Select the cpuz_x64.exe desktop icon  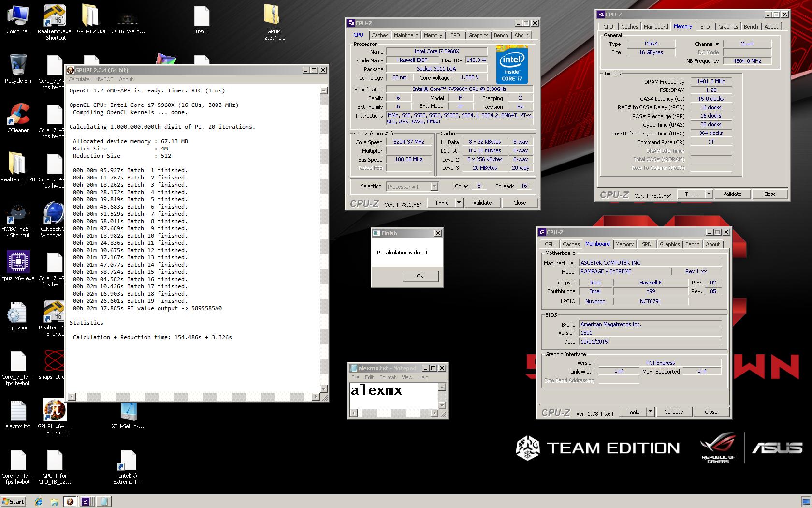[x=18, y=266]
